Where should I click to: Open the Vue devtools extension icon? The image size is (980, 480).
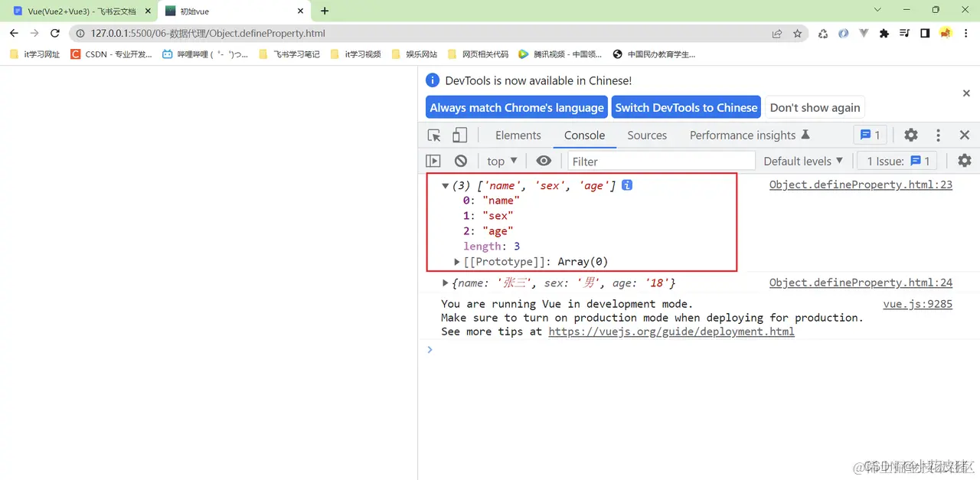pyautogui.click(x=864, y=34)
